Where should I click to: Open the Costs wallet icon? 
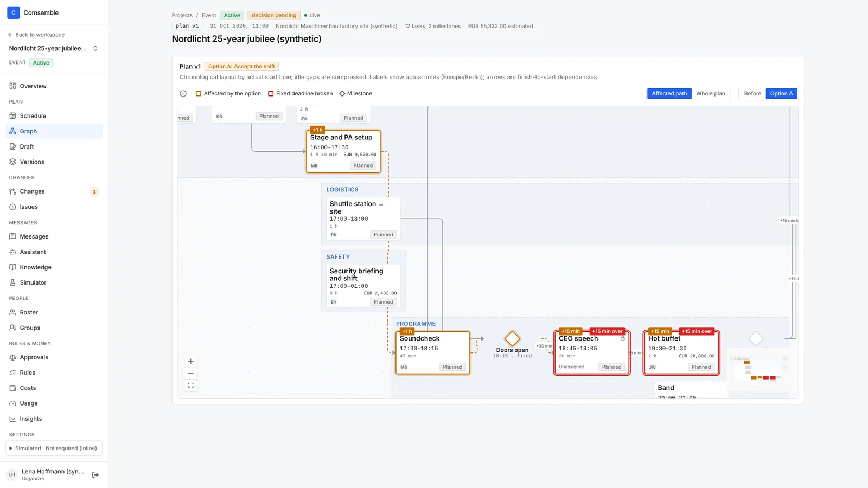12,388
